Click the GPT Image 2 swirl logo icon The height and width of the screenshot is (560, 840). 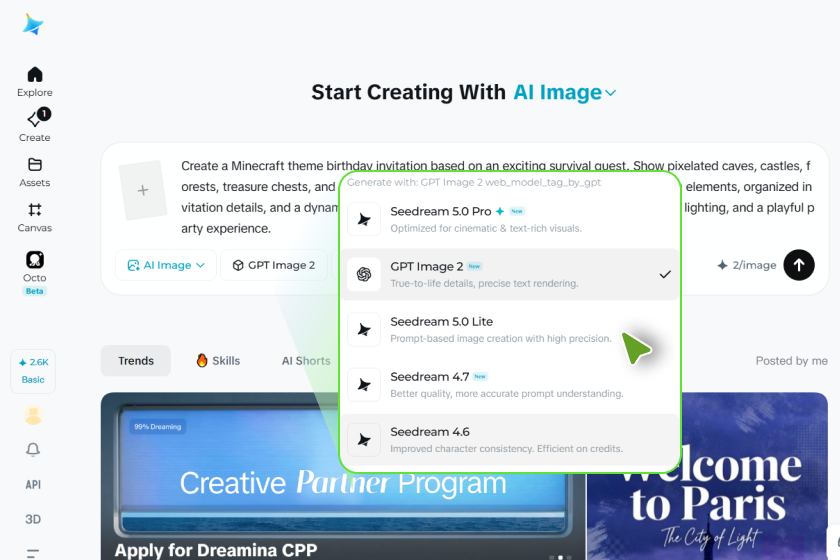coord(364,274)
